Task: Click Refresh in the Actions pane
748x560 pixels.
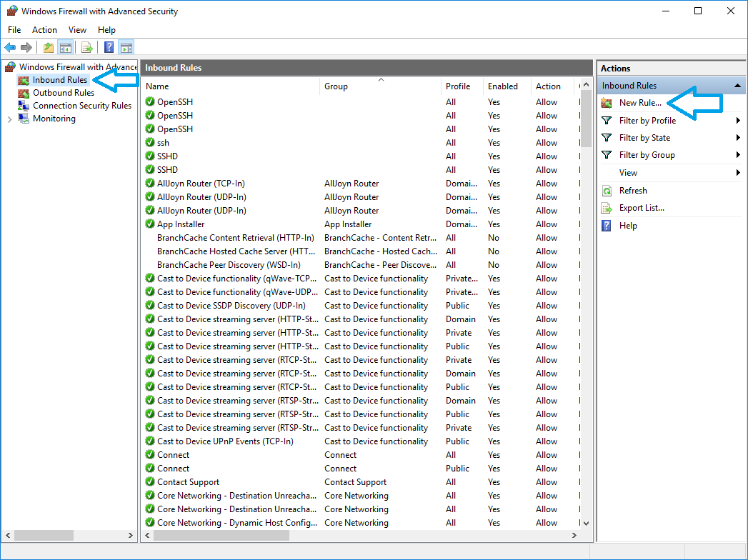Action: coord(633,191)
